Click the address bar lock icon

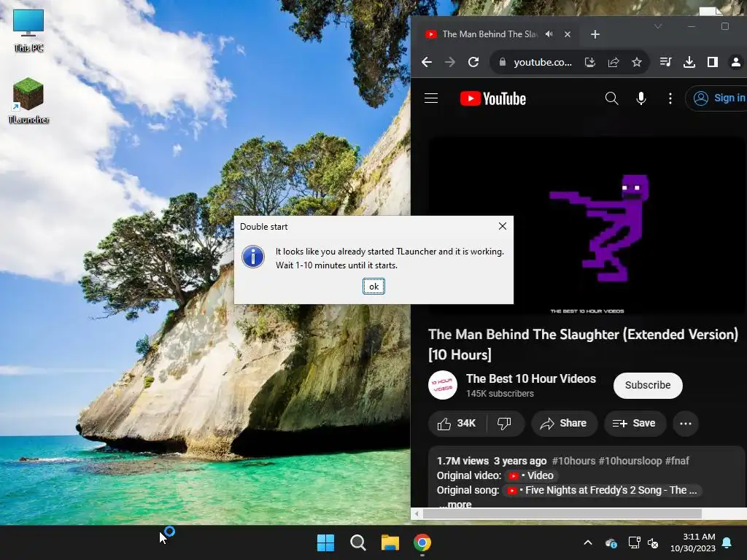(x=502, y=62)
